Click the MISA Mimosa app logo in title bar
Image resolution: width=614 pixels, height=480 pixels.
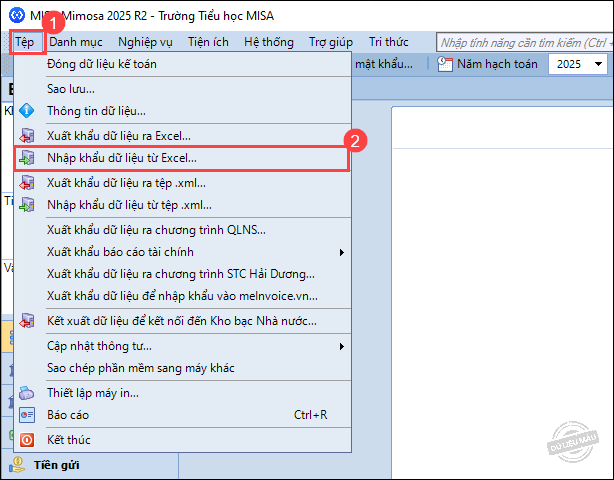pyautogui.click(x=17, y=16)
